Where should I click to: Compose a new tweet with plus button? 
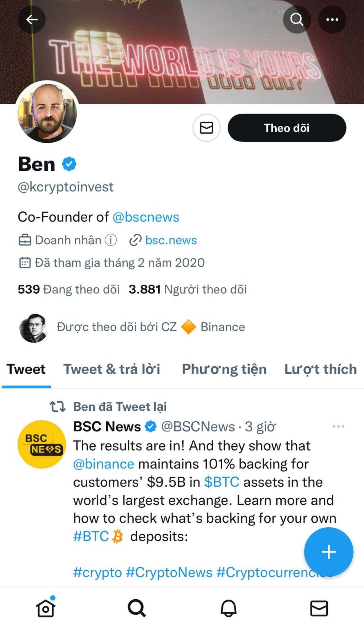[329, 552]
